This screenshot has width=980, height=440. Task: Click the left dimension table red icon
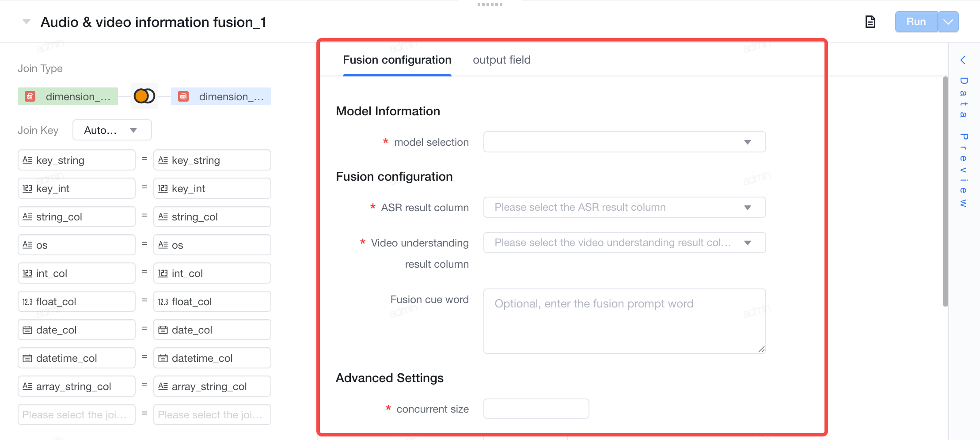coord(30,96)
